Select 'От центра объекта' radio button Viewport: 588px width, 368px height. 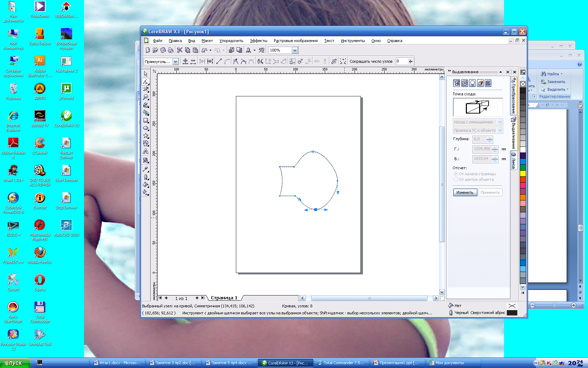456,179
